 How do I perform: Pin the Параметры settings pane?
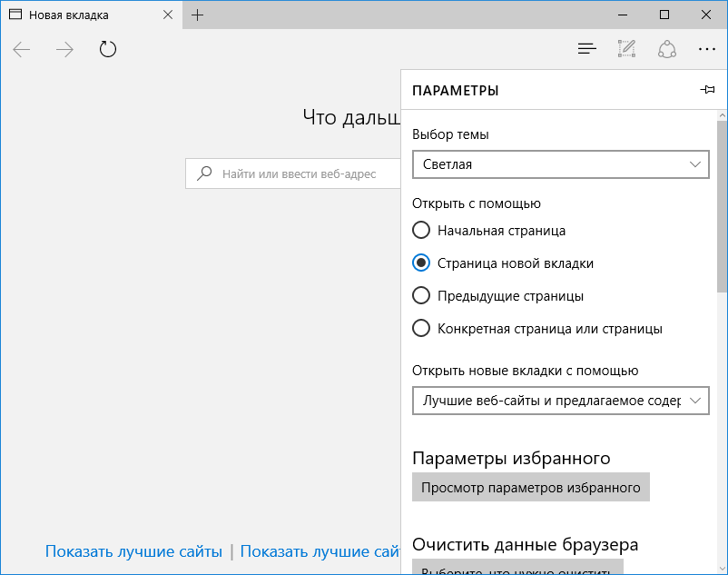coord(707,90)
